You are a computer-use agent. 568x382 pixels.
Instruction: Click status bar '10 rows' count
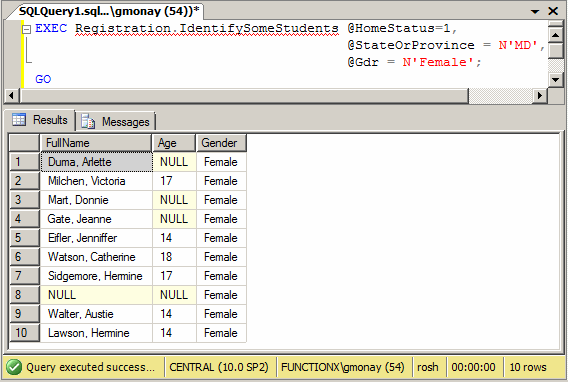point(528,367)
